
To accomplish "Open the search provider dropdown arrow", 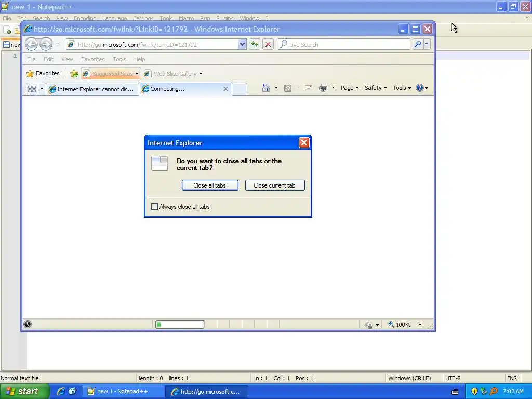I will point(427,44).
